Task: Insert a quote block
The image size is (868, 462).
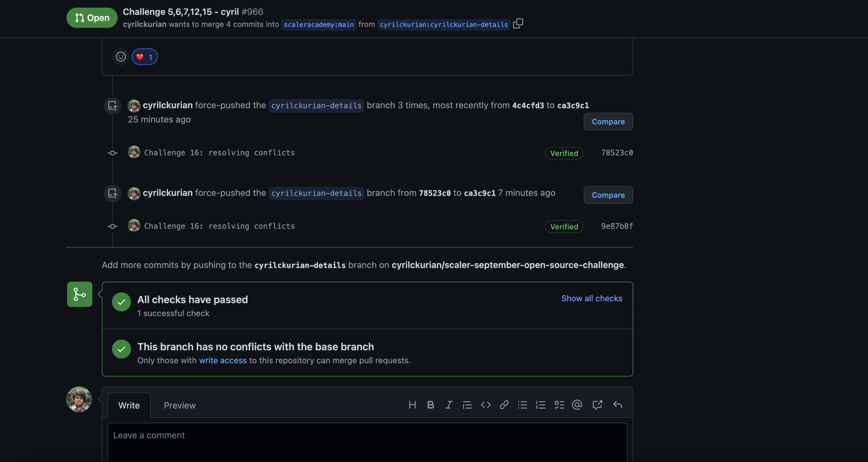Action: (467, 405)
